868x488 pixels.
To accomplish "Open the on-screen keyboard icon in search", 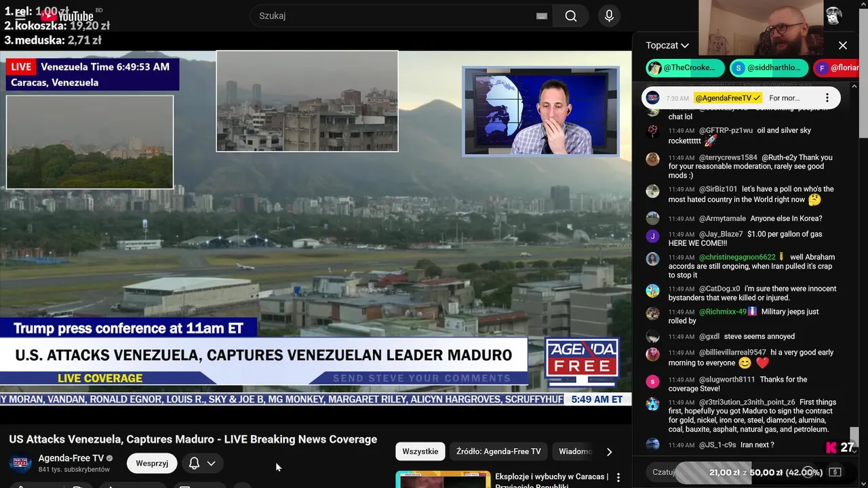I will 541,16.
